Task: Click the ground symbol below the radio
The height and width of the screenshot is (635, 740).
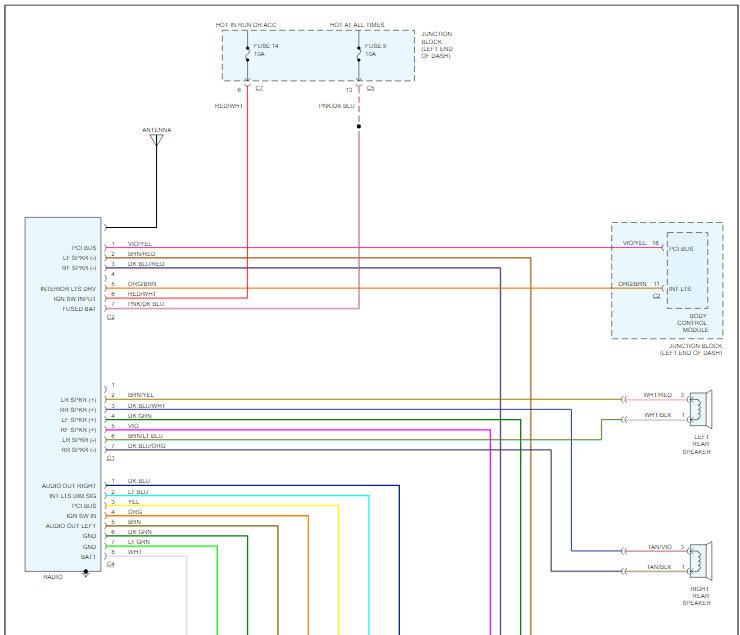Action: (x=85, y=573)
